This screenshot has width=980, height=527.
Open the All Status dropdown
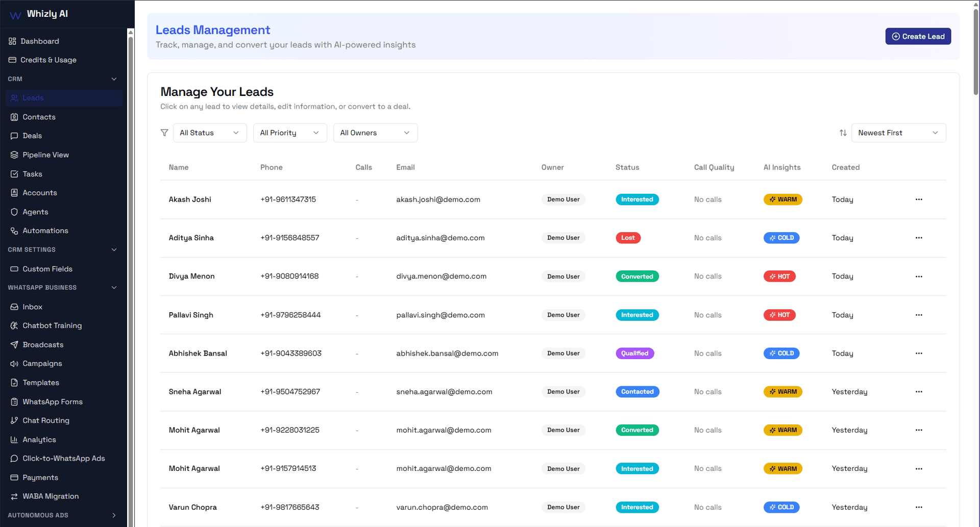point(209,133)
